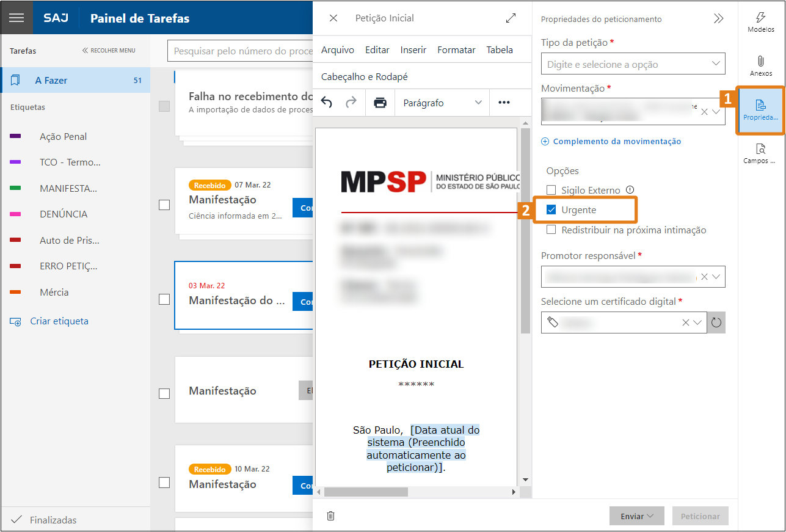This screenshot has width=786, height=532.
Task: Open the Anexos attachments panel
Action: pos(760,66)
